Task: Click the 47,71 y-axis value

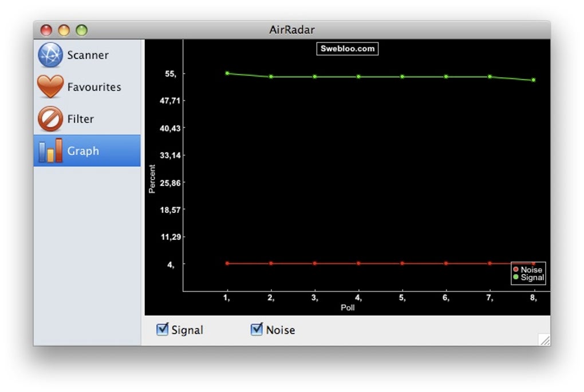Action: pyautogui.click(x=170, y=101)
